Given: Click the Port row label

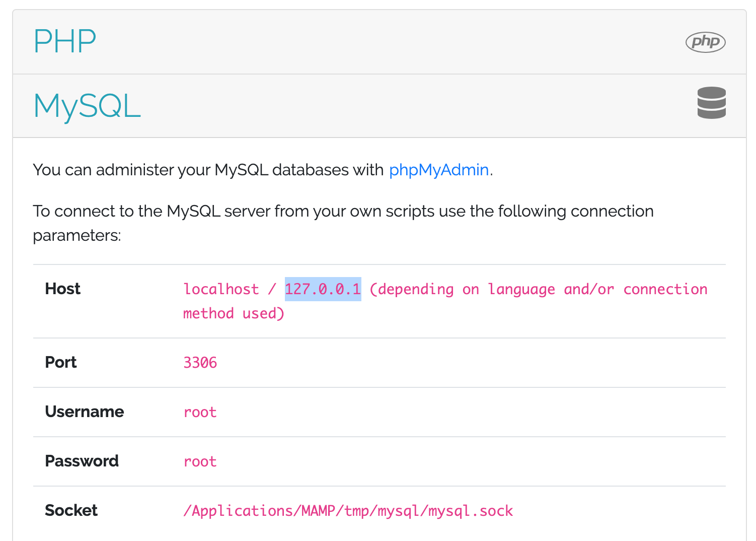Looking at the screenshot, I should click(x=61, y=362).
